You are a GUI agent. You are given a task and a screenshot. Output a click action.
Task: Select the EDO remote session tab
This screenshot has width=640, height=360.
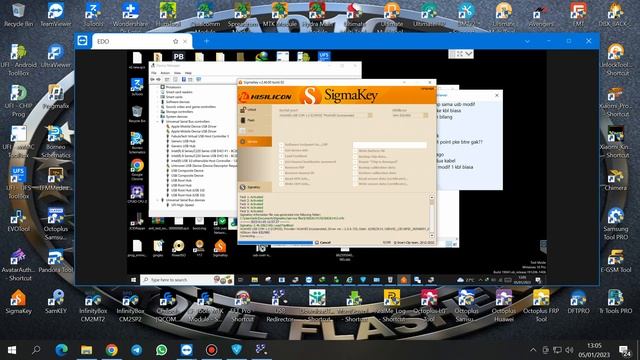click(x=141, y=41)
